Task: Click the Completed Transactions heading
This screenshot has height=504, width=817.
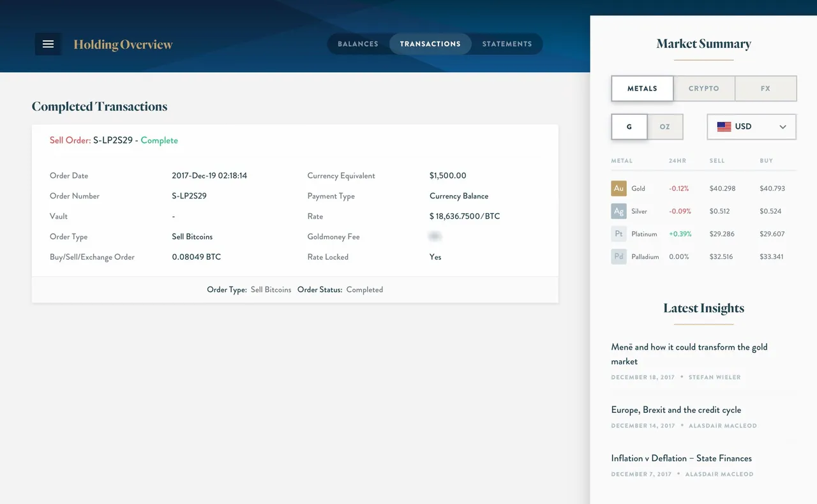Action: click(x=100, y=107)
